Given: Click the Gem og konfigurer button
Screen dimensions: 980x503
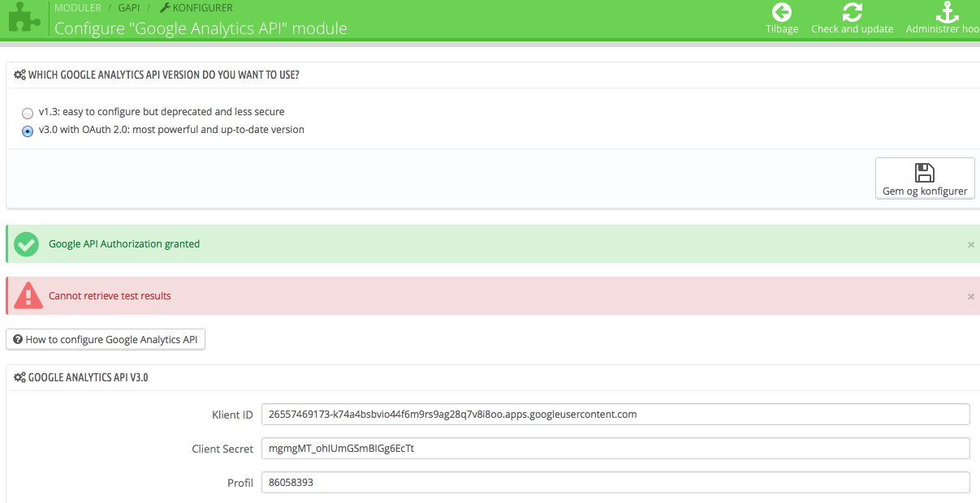Looking at the screenshot, I should 925,178.
